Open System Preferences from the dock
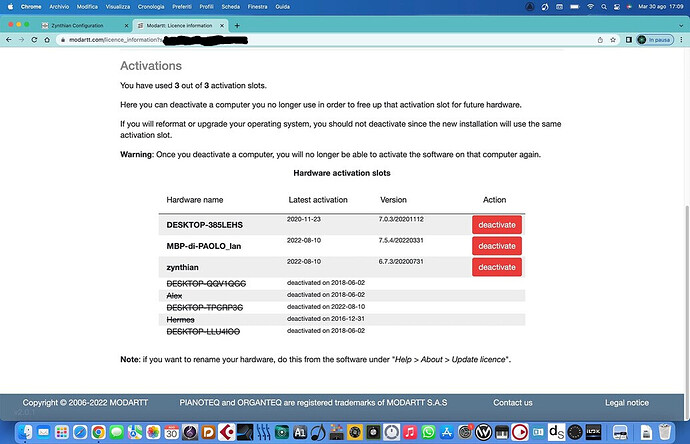This screenshot has width=690, height=444. click(x=465, y=433)
